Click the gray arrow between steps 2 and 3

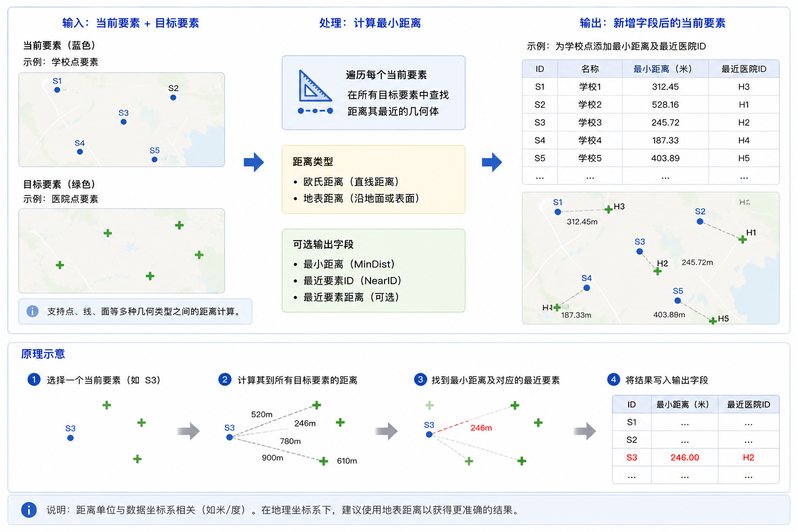coord(386,431)
